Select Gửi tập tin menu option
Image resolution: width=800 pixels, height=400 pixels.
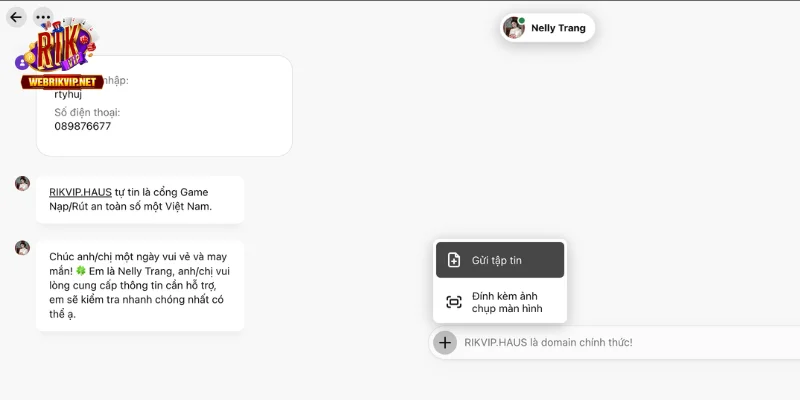point(500,260)
